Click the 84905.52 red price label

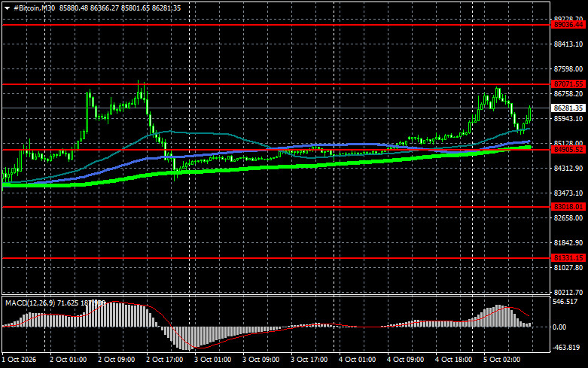tap(568, 150)
